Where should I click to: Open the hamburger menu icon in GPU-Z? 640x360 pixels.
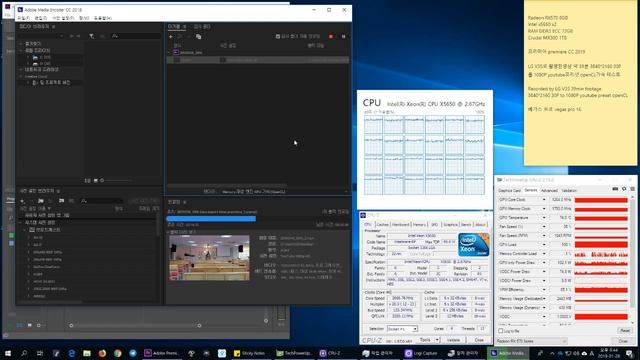coord(632,189)
